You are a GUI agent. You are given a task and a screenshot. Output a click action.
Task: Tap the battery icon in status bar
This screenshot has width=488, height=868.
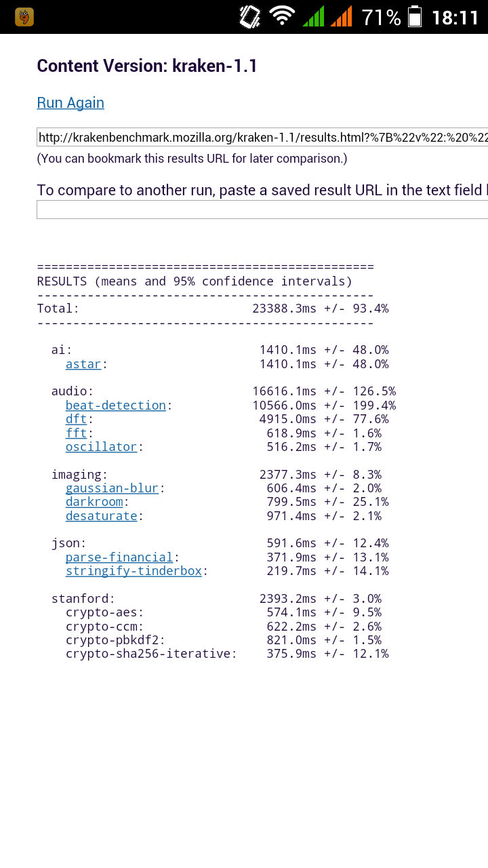(415, 17)
